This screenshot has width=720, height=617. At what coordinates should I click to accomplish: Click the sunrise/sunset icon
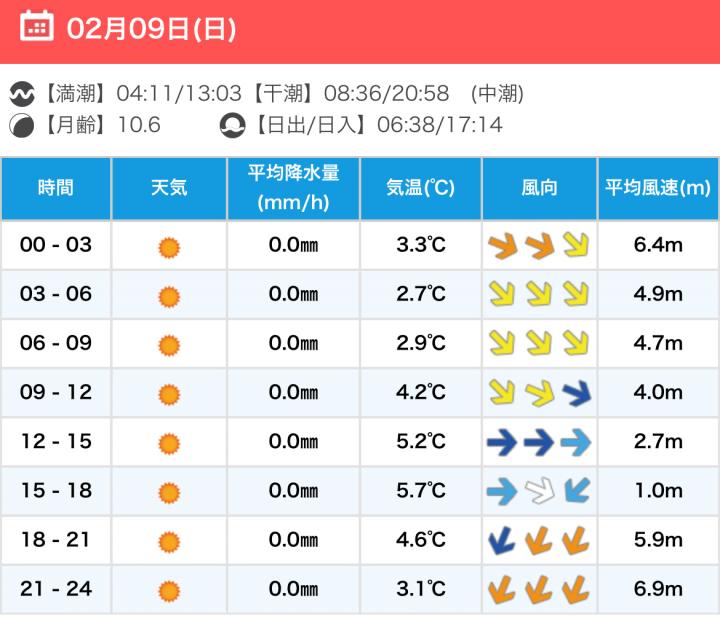(232, 125)
